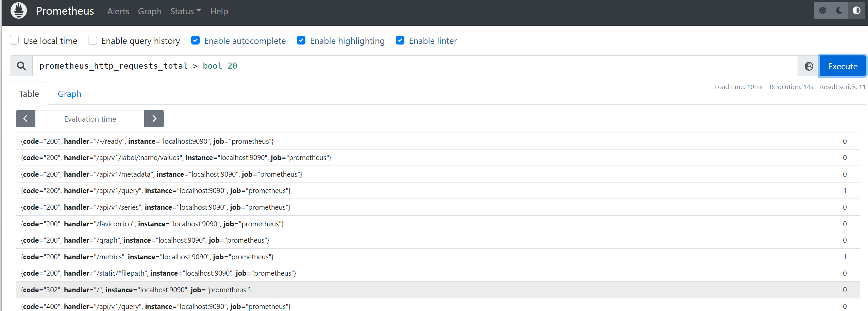Select the code 400 /api/v1/query row
This screenshot has width=868, height=311.
click(438, 305)
